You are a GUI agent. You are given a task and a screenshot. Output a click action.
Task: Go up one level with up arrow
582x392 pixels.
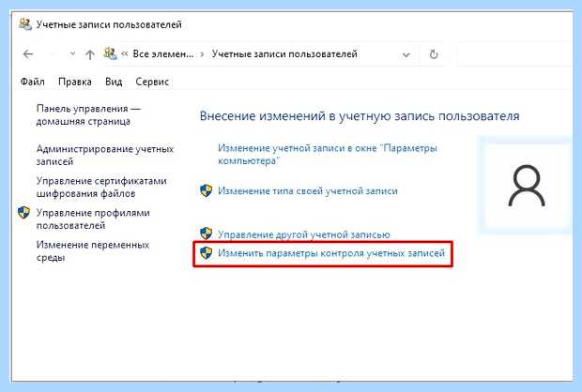90,54
